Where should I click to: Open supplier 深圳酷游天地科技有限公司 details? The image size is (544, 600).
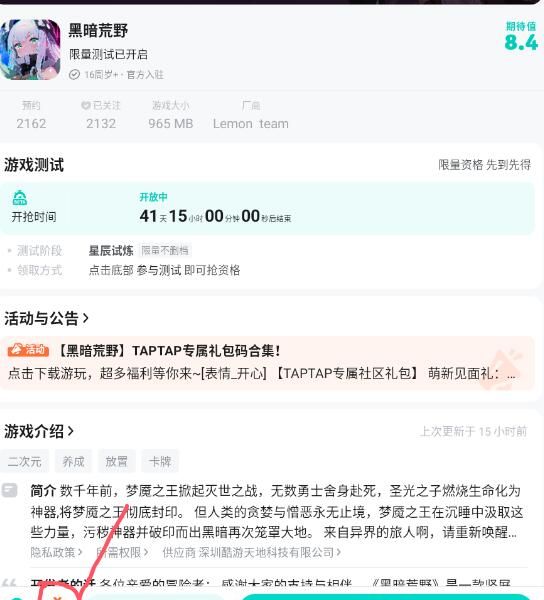(251, 552)
